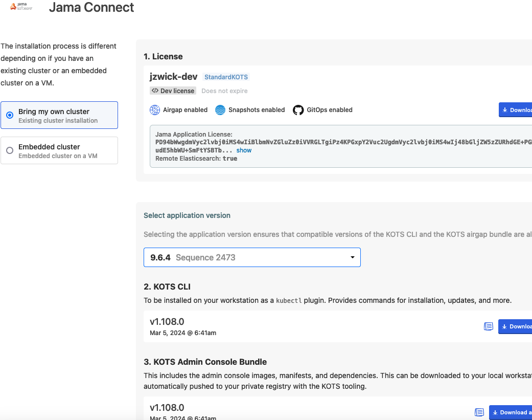The height and width of the screenshot is (420, 532).
Task: Click the GitOps enabled GitHub icon
Action: (298, 110)
